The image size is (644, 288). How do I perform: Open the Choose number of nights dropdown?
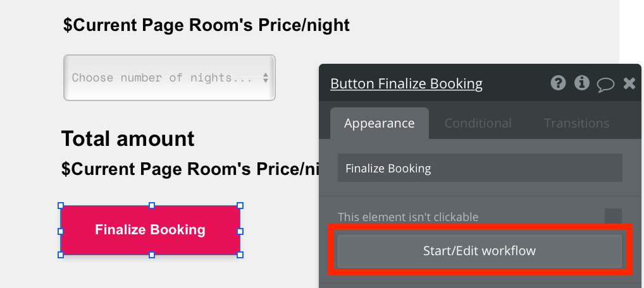(169, 78)
